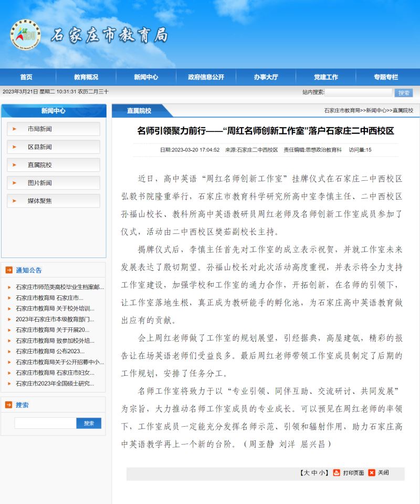Click the 直属院校 section tab
This screenshot has width=420, height=504.
(139, 110)
